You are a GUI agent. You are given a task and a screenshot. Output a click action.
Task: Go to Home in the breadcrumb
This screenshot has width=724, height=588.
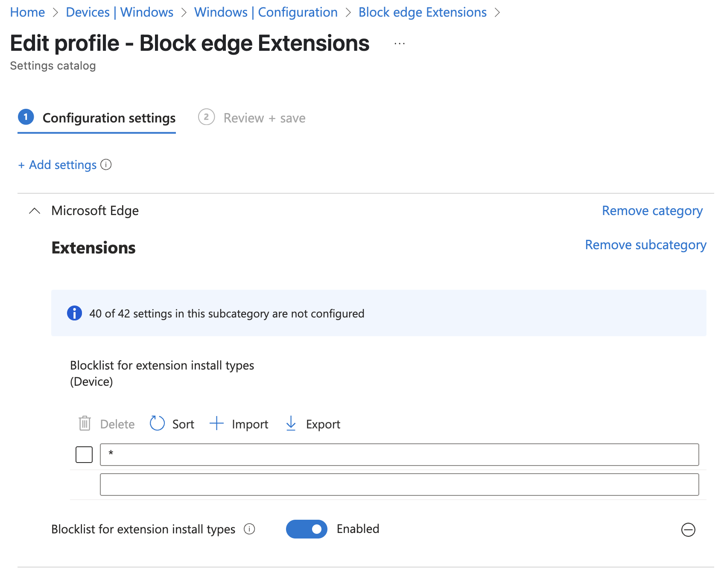(x=27, y=12)
